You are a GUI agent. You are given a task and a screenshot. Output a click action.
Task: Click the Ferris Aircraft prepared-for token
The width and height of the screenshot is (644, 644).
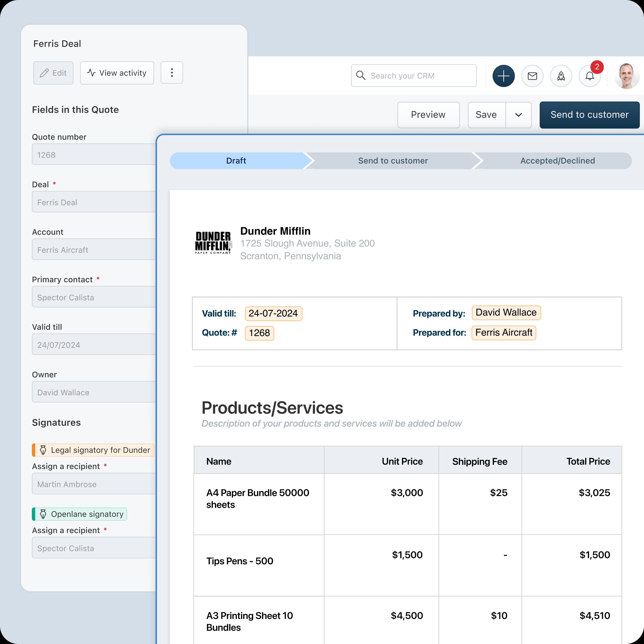[504, 333]
